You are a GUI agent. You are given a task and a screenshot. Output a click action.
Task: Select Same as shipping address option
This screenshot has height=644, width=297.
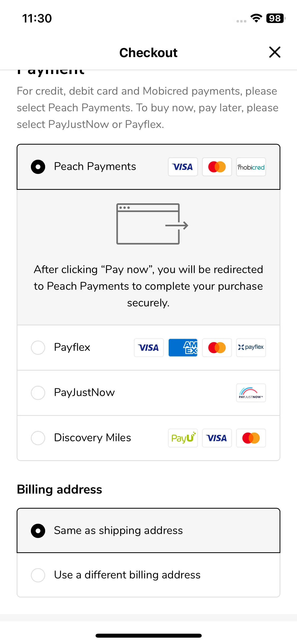click(148, 531)
